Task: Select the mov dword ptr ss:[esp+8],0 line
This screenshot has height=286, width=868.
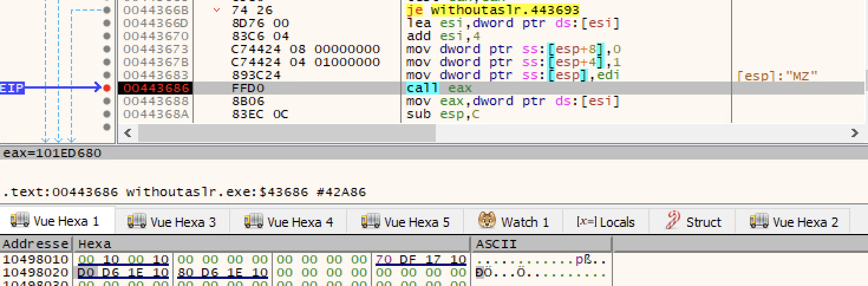Action: coord(513,49)
